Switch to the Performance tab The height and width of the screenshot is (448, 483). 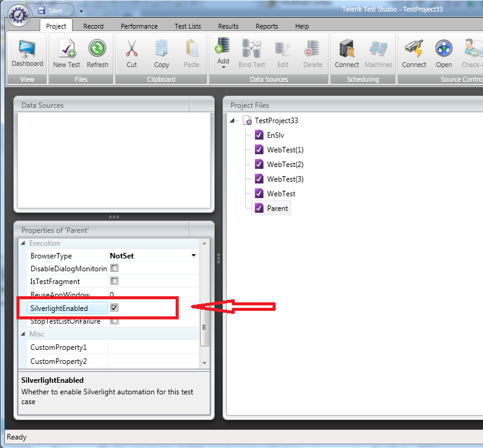[139, 26]
